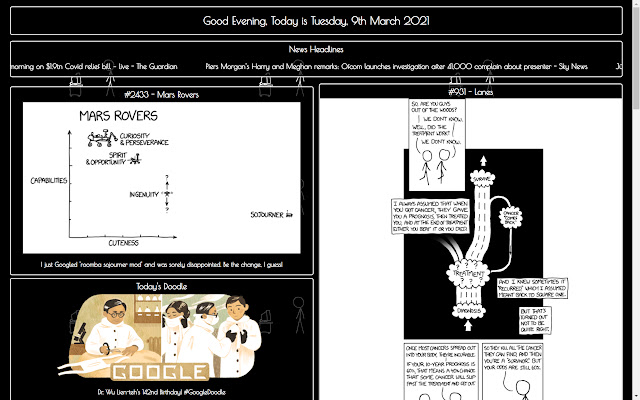640x400 pixels.
Task: Open the Lanes xkcd comic image
Action: 471,249
